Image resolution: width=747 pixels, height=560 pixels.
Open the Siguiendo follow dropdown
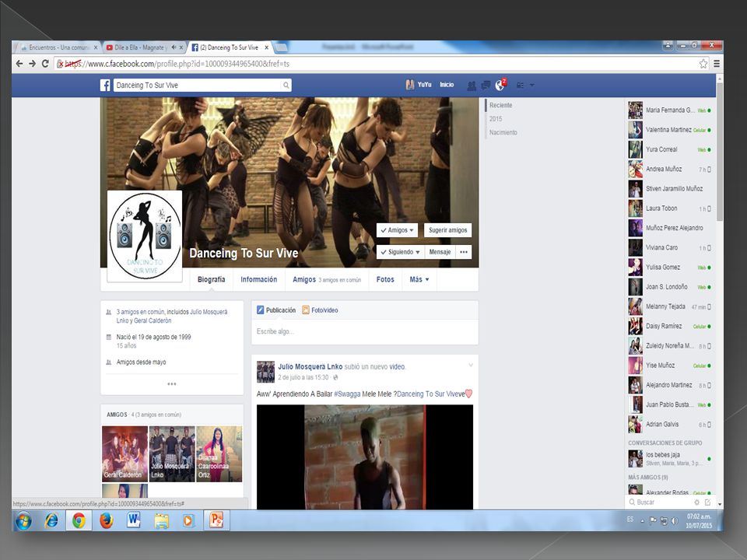coord(400,252)
